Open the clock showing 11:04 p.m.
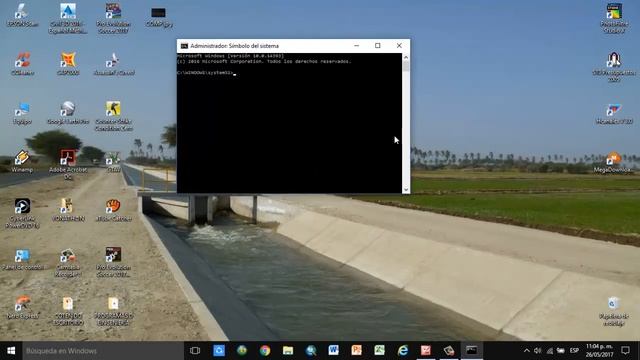 pyautogui.click(x=599, y=351)
